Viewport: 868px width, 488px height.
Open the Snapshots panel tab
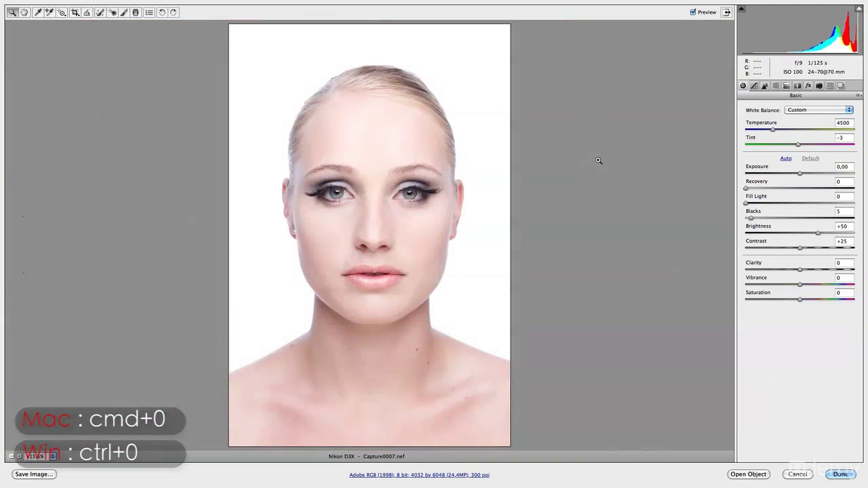[841, 85]
